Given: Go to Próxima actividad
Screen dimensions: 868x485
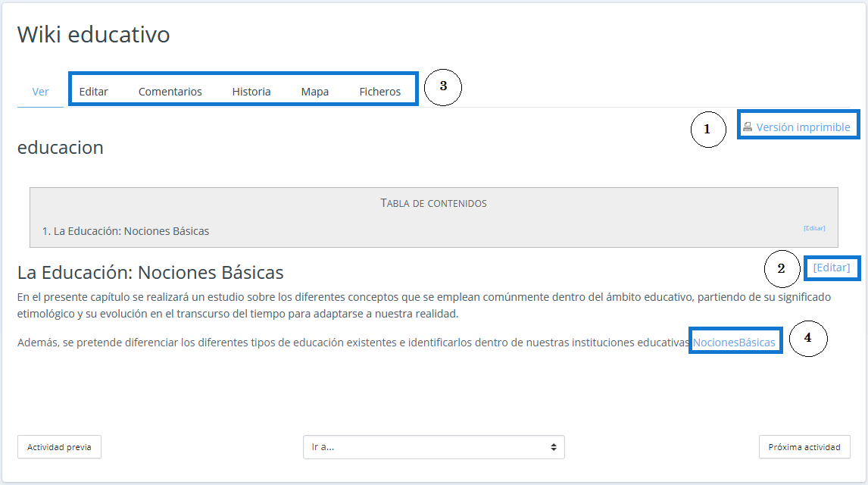Looking at the screenshot, I should pyautogui.click(x=804, y=447).
